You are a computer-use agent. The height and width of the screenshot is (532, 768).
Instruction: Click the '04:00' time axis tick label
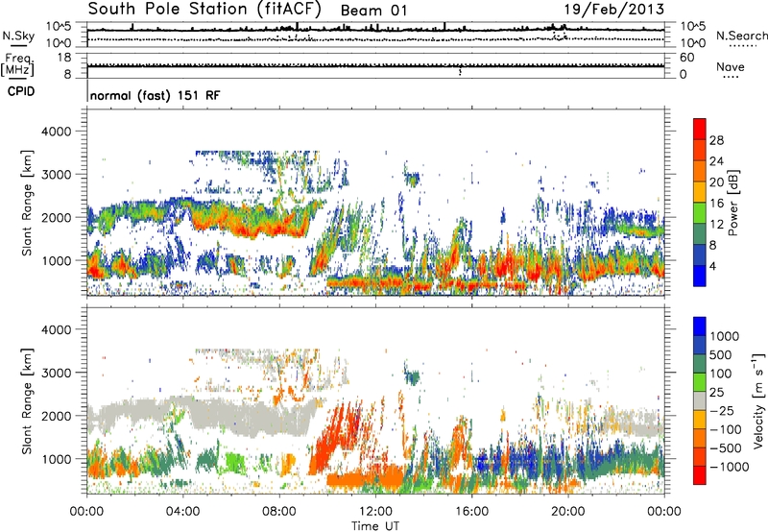tap(183, 512)
